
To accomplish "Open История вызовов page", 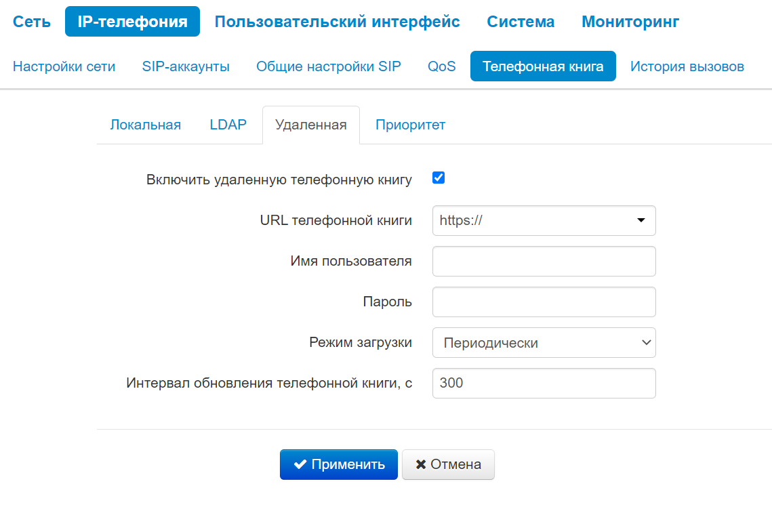I will [x=687, y=66].
